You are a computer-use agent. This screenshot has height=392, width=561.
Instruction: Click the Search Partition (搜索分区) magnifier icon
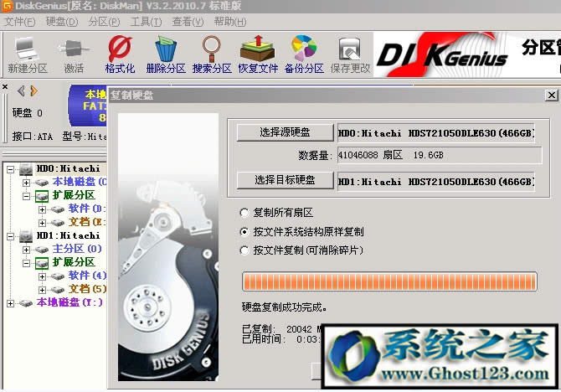[x=214, y=54]
